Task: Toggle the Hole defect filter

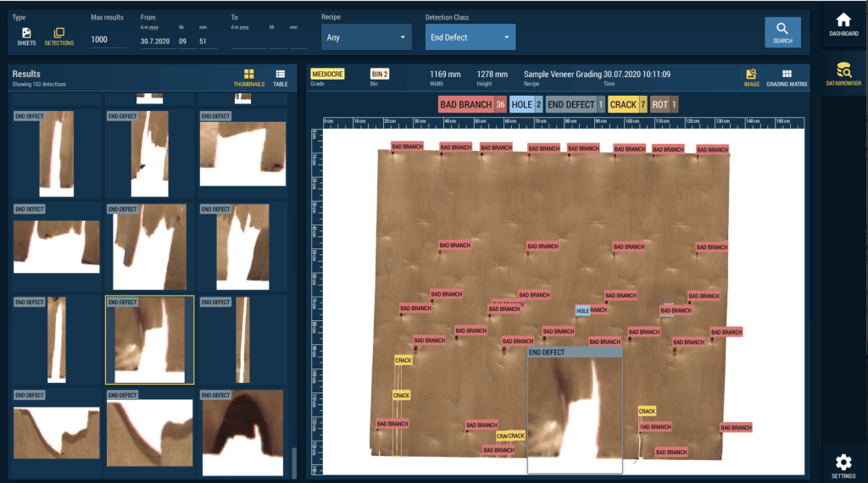Action: pos(526,104)
